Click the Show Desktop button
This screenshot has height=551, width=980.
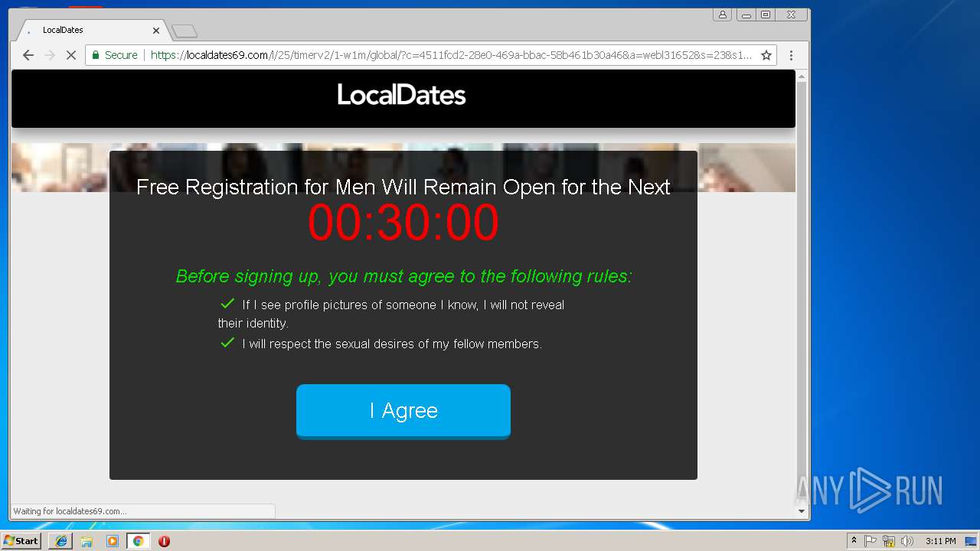[x=972, y=541]
